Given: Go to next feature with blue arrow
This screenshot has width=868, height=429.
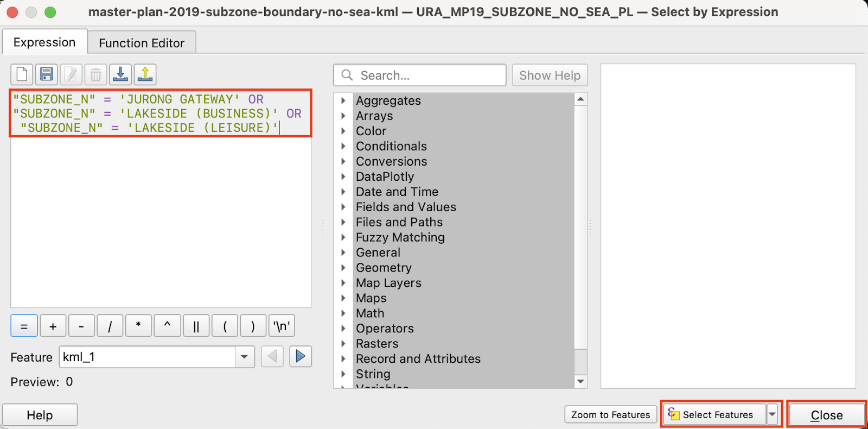Looking at the screenshot, I should tap(301, 357).
